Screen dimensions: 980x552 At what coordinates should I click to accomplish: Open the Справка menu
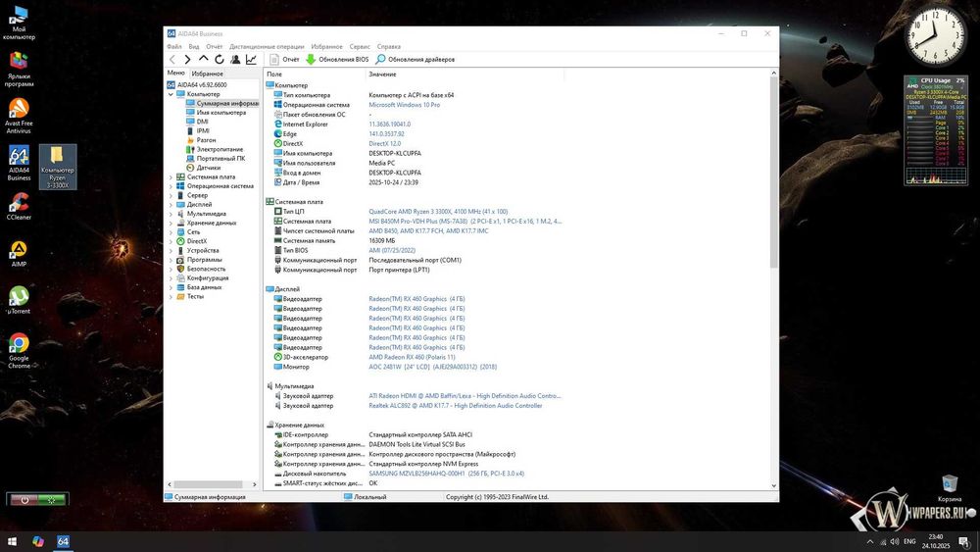pos(389,46)
